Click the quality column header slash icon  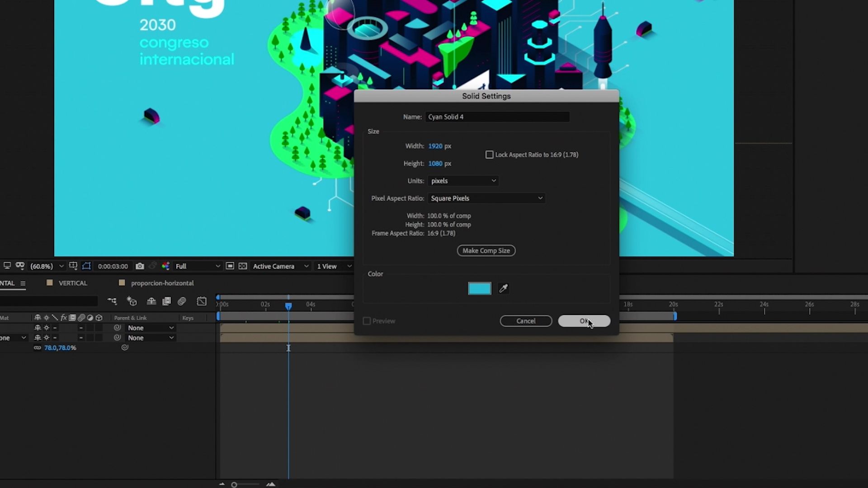point(55,318)
